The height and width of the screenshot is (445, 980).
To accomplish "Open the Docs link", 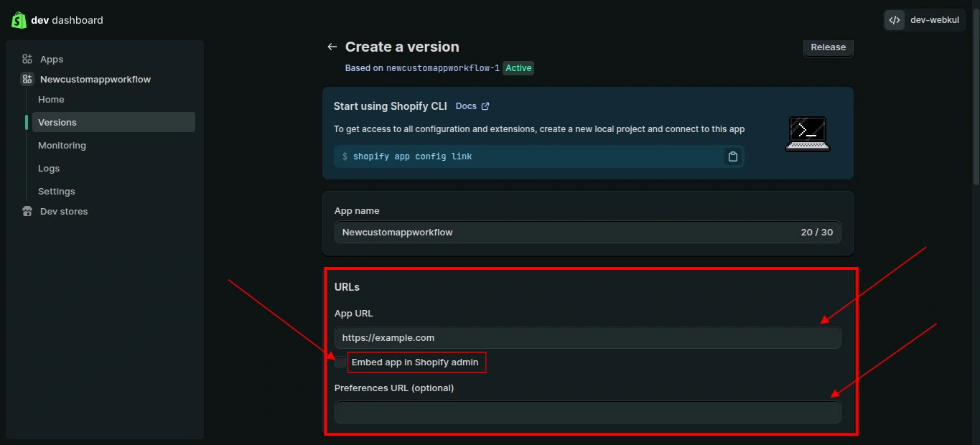I will [466, 106].
